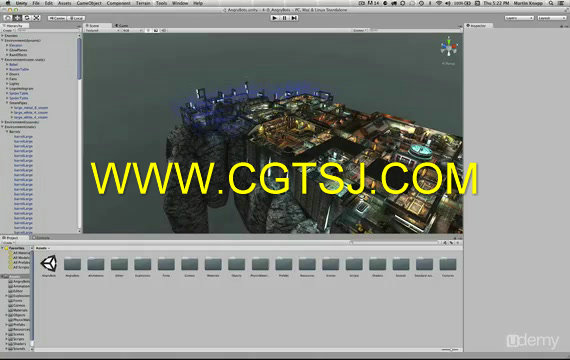570x360 pixels.
Task: Open the Fonts folder in the asset grid
Action: coord(166,266)
